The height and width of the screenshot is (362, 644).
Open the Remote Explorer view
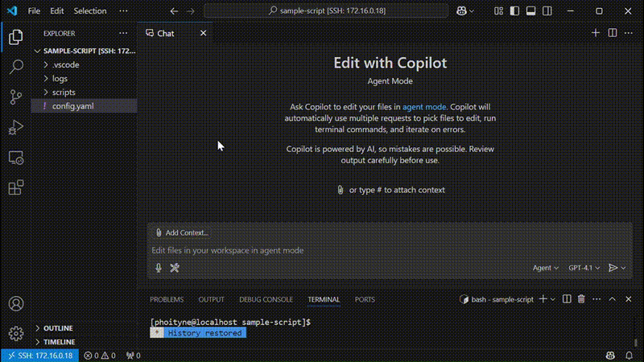tap(15, 158)
